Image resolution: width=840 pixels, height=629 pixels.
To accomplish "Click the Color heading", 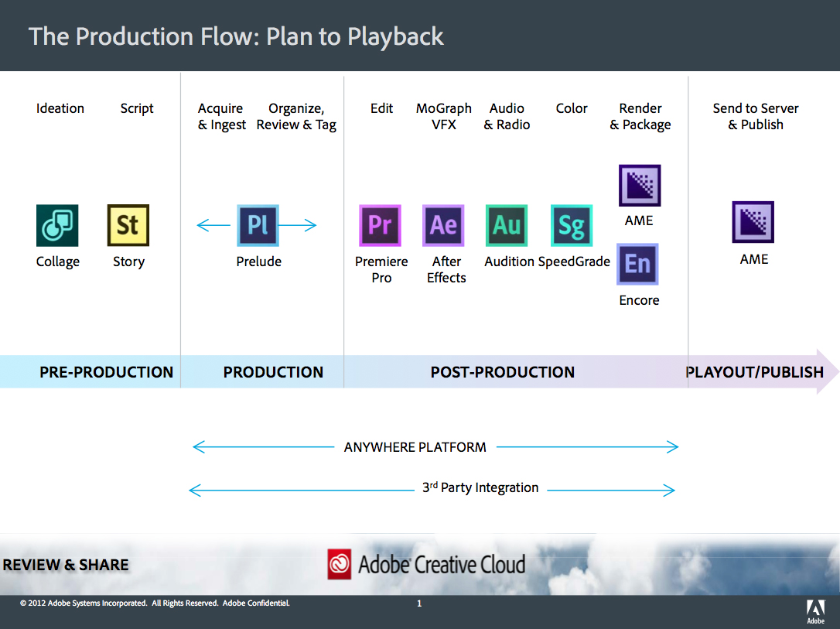I will (x=572, y=108).
